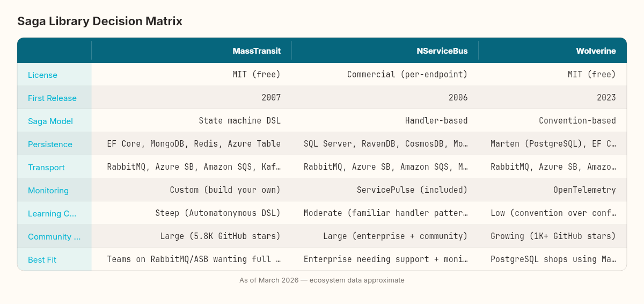Click the Marten (PostgreSQL) persistence cell
The width and height of the screenshot is (644, 304).
(x=553, y=144)
